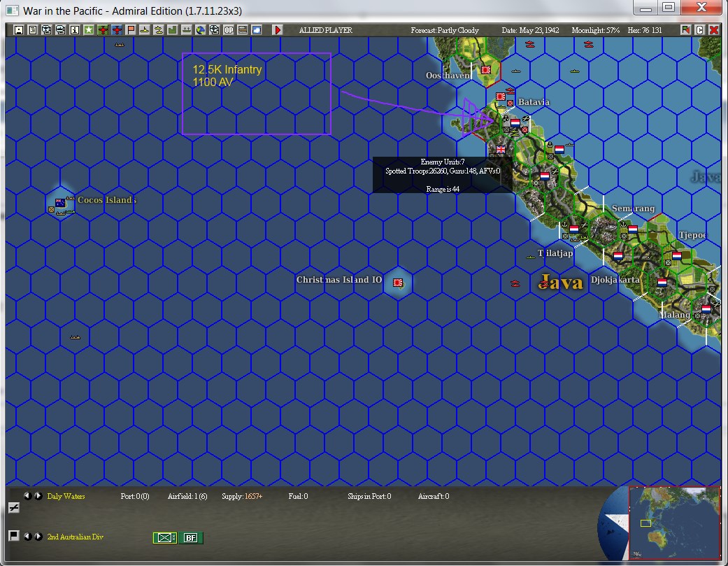
Task: Click the save game floppy disk icon
Action: (19, 30)
